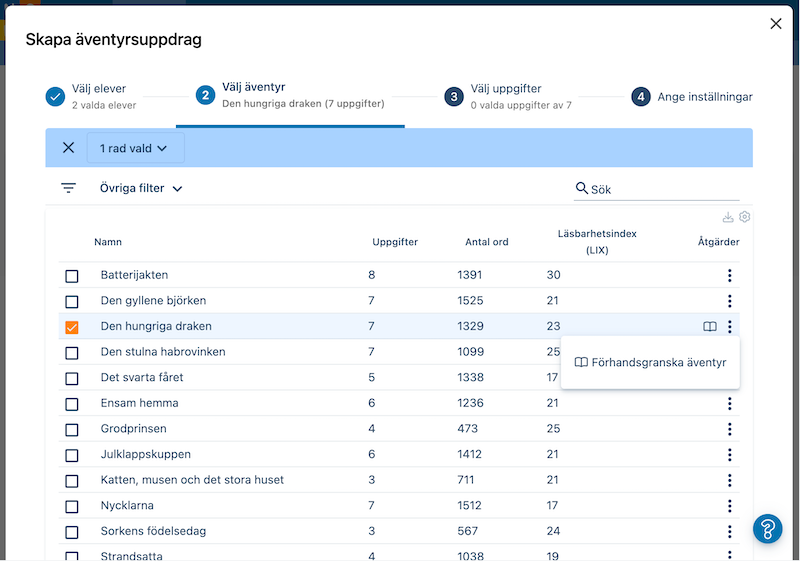Select the Grodprinsen row checkbox
This screenshot has height=561, width=800.
tap(72, 429)
